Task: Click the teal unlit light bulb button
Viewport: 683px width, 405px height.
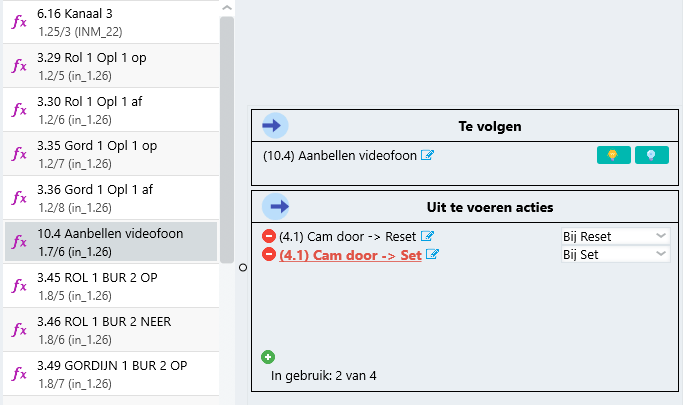Action: pyautogui.click(x=652, y=155)
